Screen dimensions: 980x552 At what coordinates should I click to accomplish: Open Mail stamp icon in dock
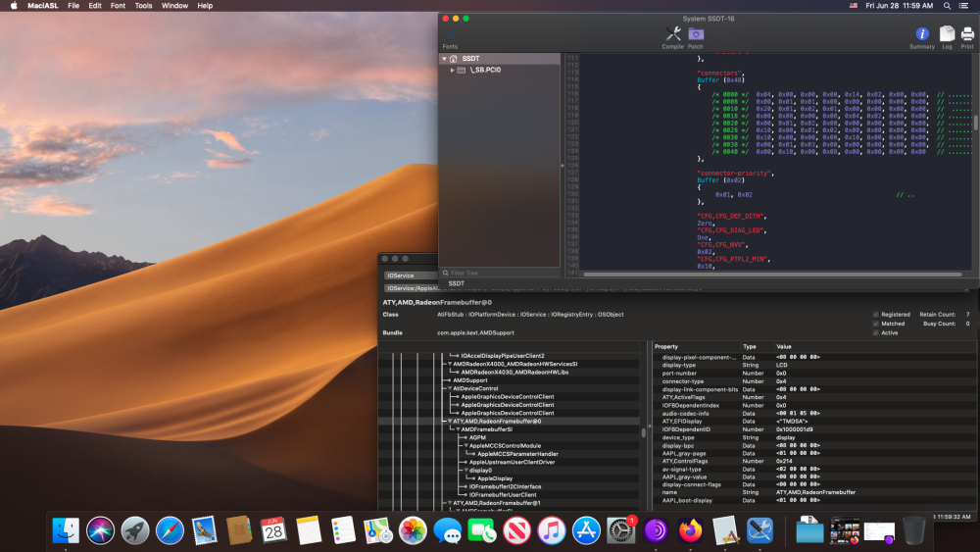[205, 530]
